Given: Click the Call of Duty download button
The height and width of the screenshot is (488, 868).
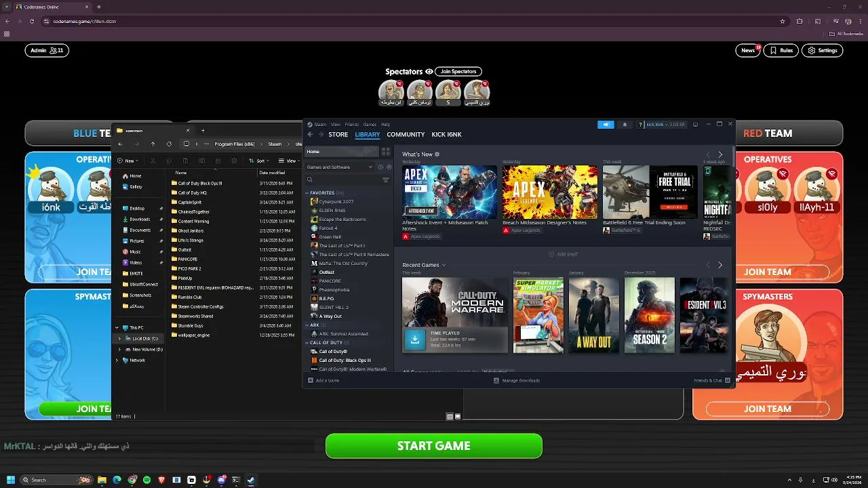Looking at the screenshot, I should pyautogui.click(x=415, y=340).
